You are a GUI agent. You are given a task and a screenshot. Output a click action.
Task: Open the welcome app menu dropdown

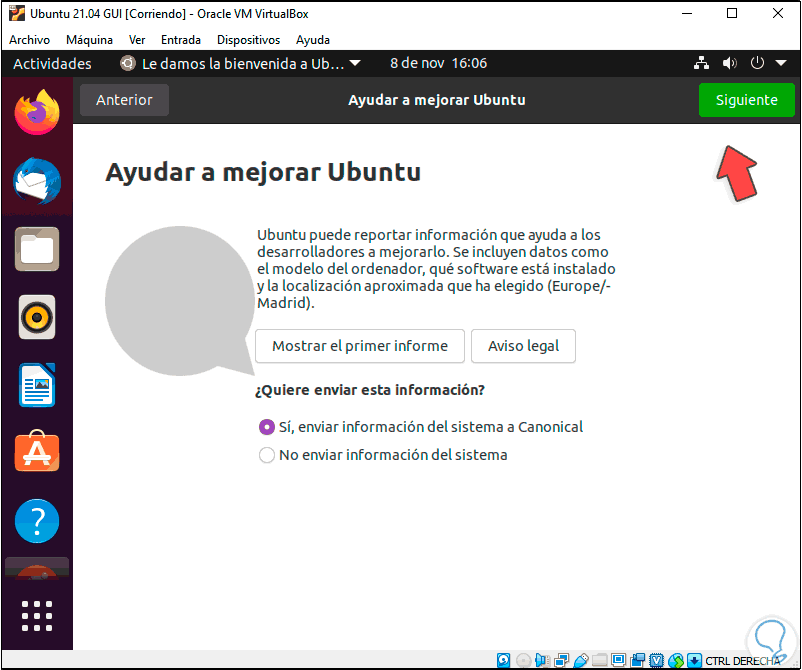[240, 63]
